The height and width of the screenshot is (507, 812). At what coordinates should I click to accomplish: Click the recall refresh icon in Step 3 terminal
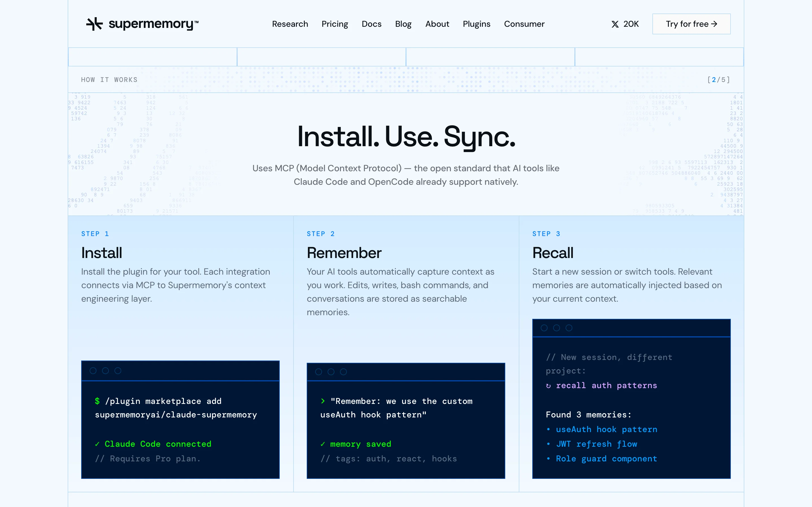(x=548, y=386)
